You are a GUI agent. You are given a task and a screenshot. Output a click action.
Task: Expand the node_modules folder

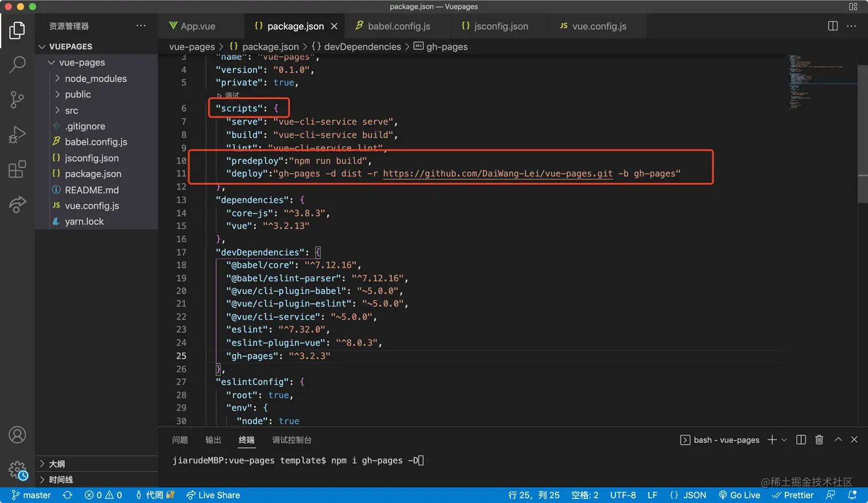coord(96,79)
